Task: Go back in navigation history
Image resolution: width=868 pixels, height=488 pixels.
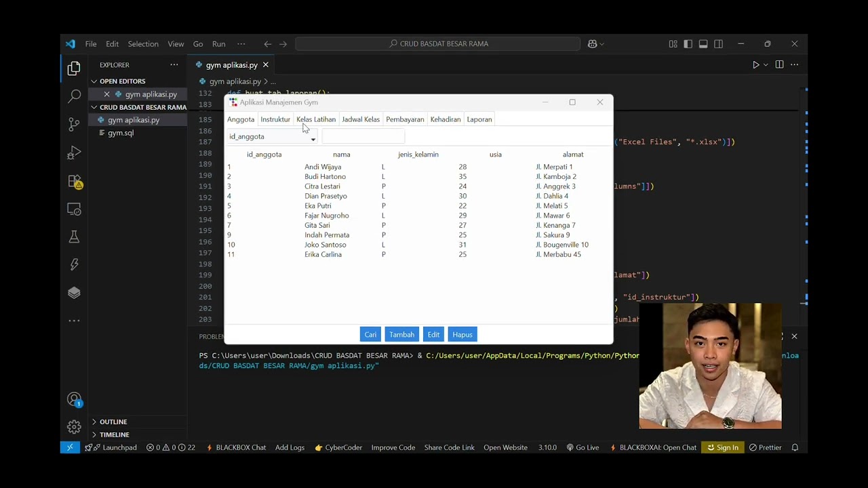Action: click(x=268, y=44)
